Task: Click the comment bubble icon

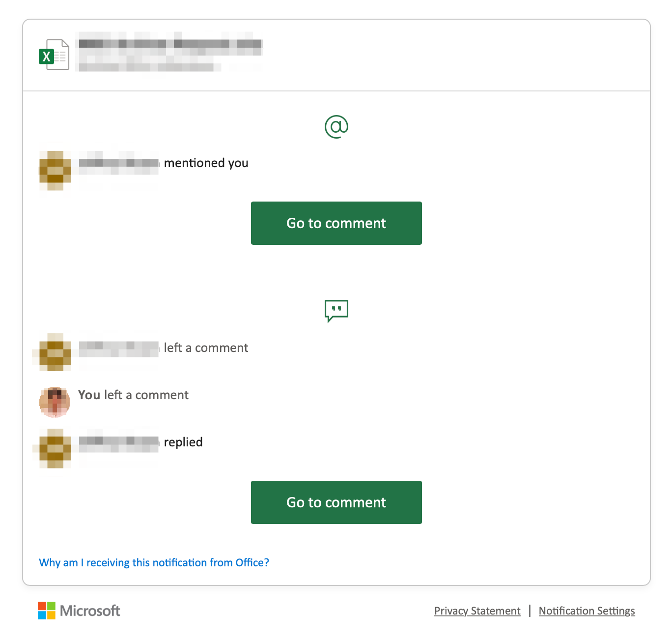Action: tap(336, 310)
